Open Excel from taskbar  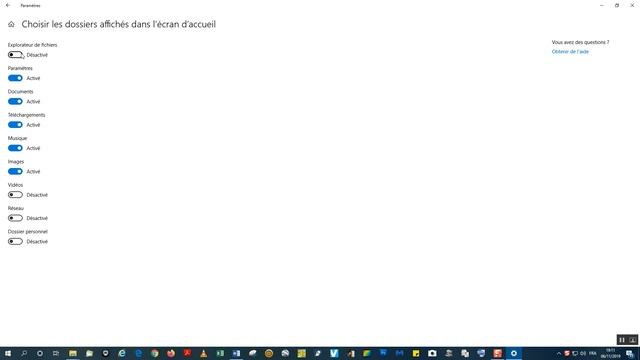(x=220, y=353)
